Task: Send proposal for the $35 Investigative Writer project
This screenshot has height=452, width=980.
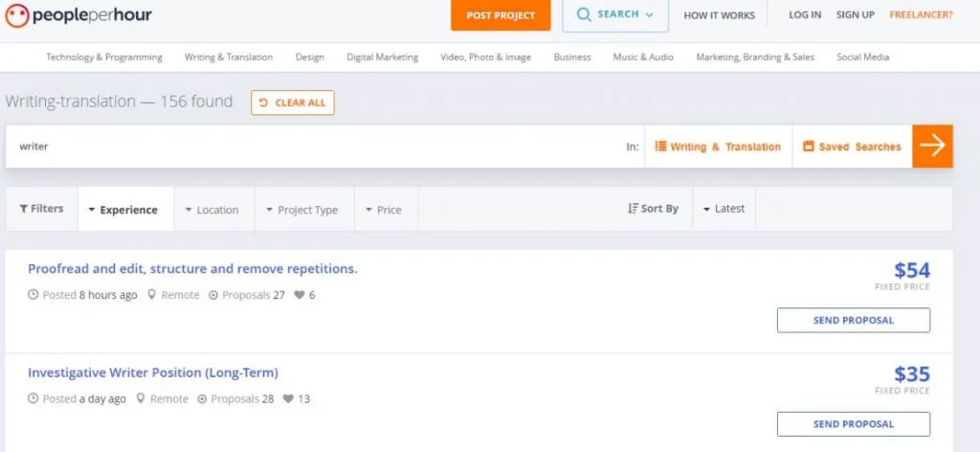Action: tap(853, 424)
